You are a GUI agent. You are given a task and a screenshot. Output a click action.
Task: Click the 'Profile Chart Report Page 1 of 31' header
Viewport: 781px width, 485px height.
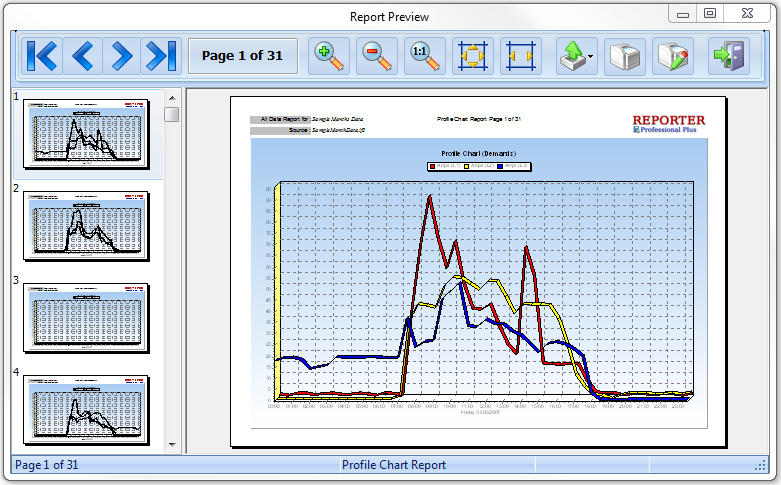[479, 120]
